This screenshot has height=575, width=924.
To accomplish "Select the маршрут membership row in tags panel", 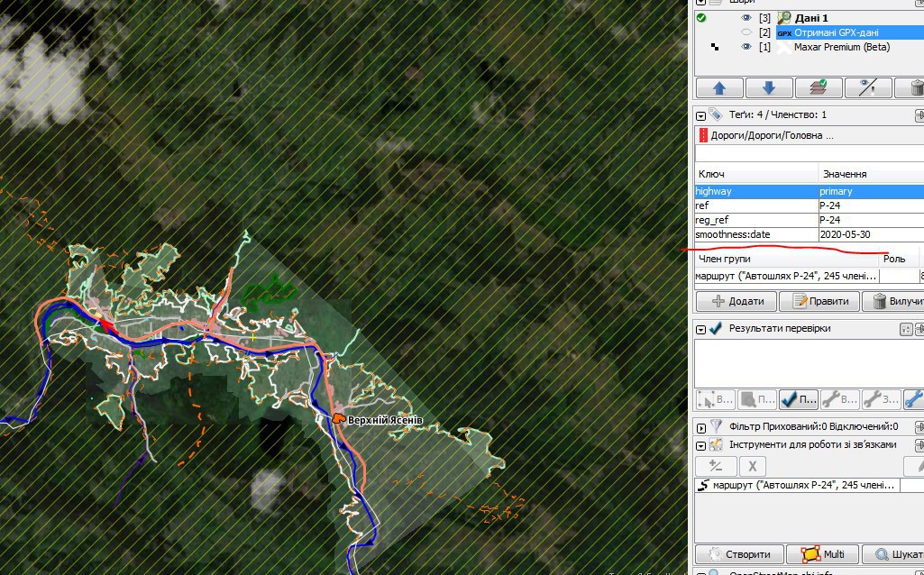I will pyautogui.click(x=787, y=276).
